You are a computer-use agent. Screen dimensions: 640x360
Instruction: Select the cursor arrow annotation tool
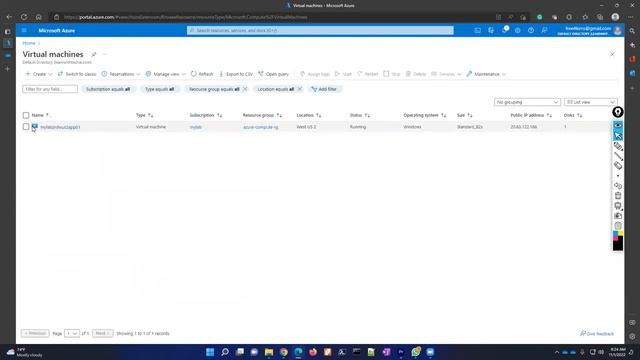click(x=618, y=136)
